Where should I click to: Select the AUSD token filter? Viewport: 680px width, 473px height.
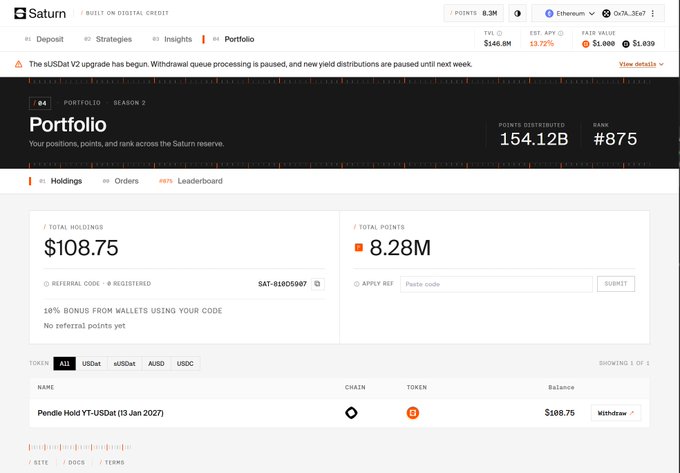(156, 364)
